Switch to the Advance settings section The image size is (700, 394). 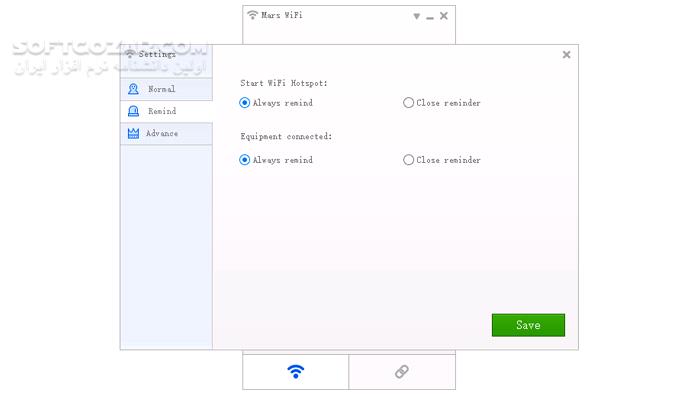pos(166,133)
